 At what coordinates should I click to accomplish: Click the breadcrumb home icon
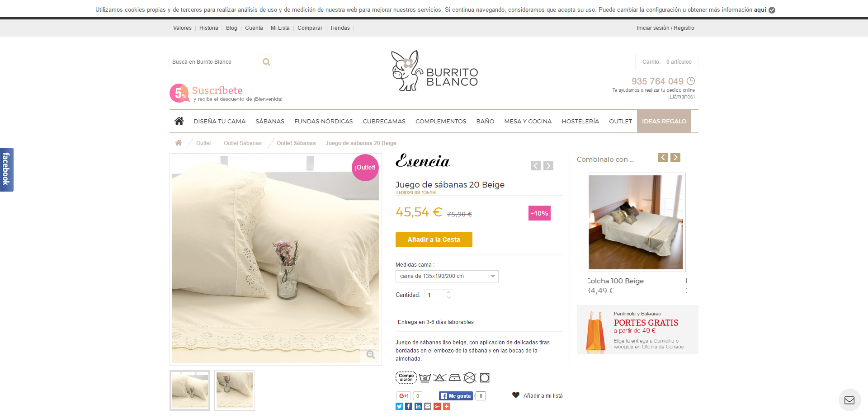coord(179,143)
